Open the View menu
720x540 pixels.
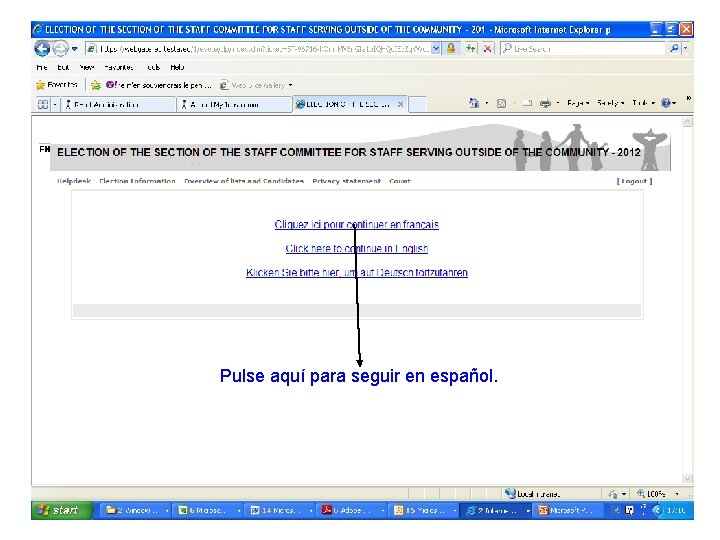coord(86,68)
